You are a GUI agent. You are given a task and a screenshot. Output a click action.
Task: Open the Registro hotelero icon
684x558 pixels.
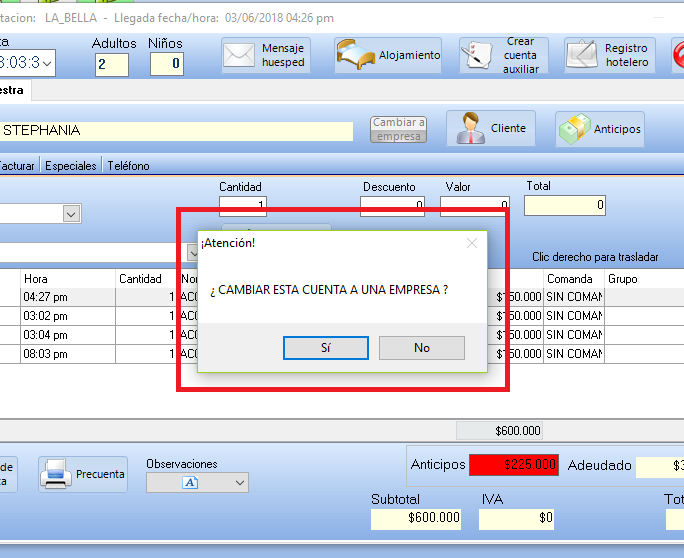[583, 56]
